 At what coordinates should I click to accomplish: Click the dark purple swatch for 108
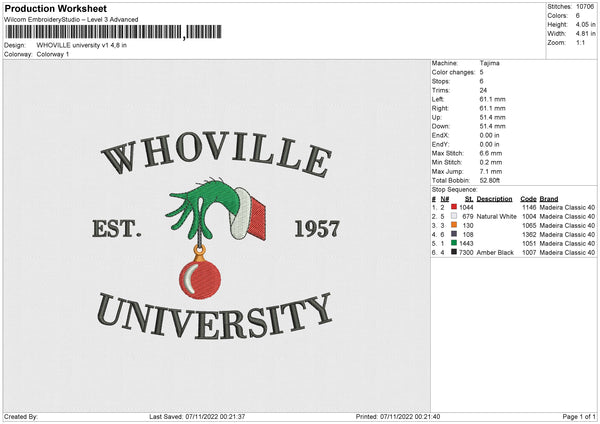click(x=454, y=234)
